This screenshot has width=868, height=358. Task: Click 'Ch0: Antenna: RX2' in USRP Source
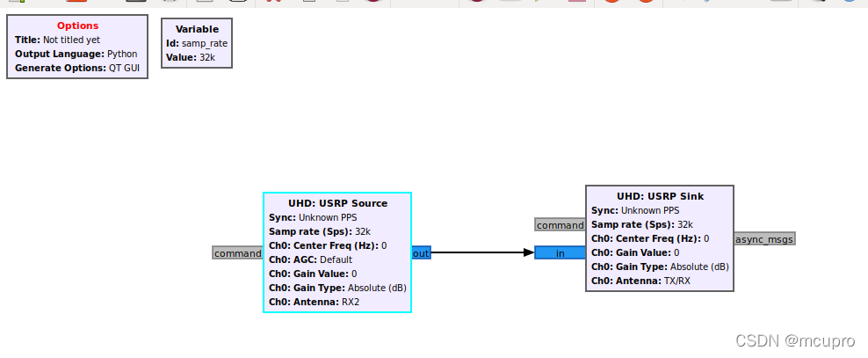(315, 302)
